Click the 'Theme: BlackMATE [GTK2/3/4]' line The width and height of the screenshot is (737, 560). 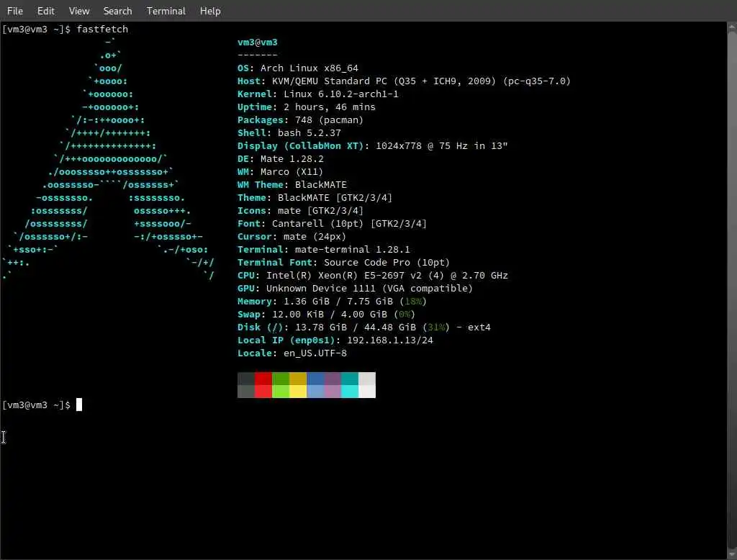(x=315, y=197)
